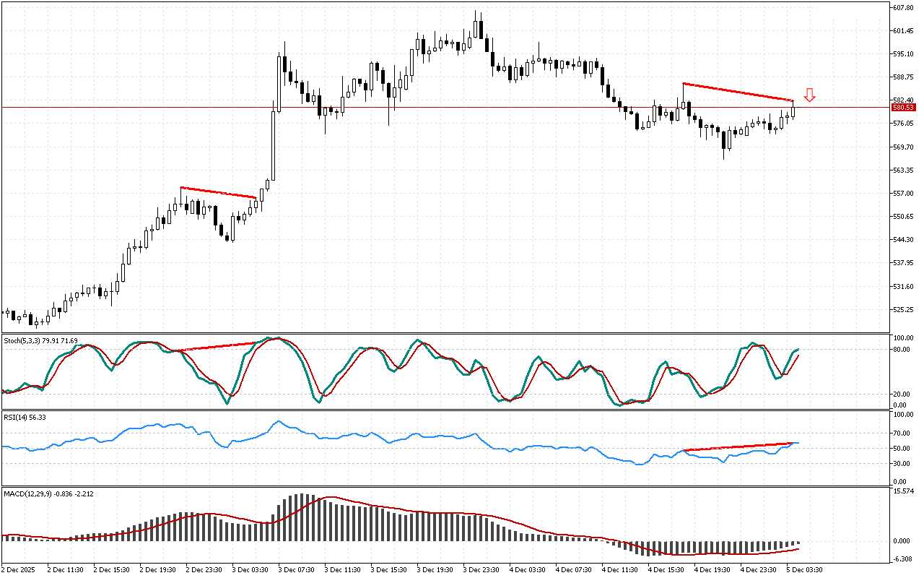This screenshot has height=578, width=924.
Task: Click the 4 Dec 15:30 time label
Action: pos(666,569)
